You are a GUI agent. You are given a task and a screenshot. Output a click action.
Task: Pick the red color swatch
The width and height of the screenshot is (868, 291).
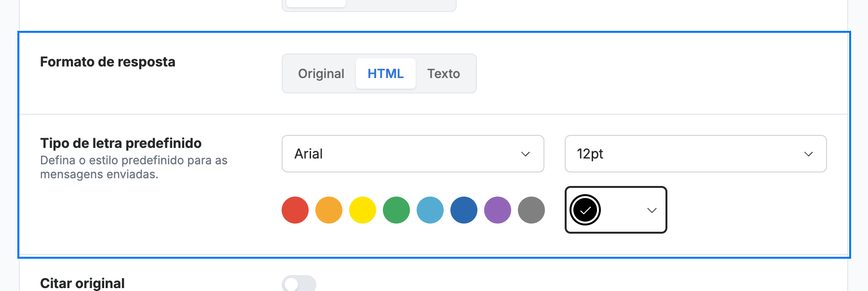click(295, 210)
